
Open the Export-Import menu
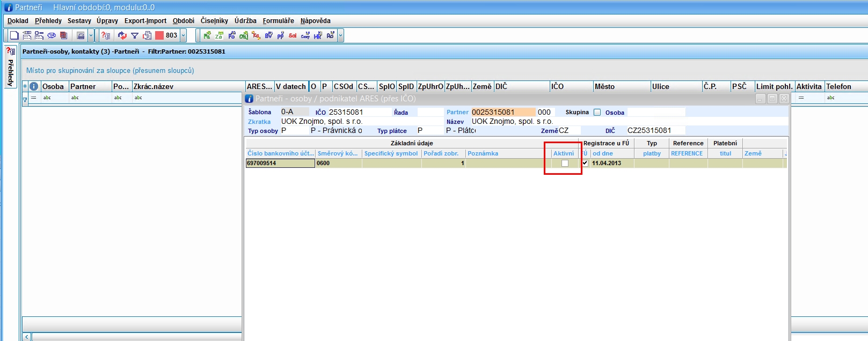(x=145, y=21)
